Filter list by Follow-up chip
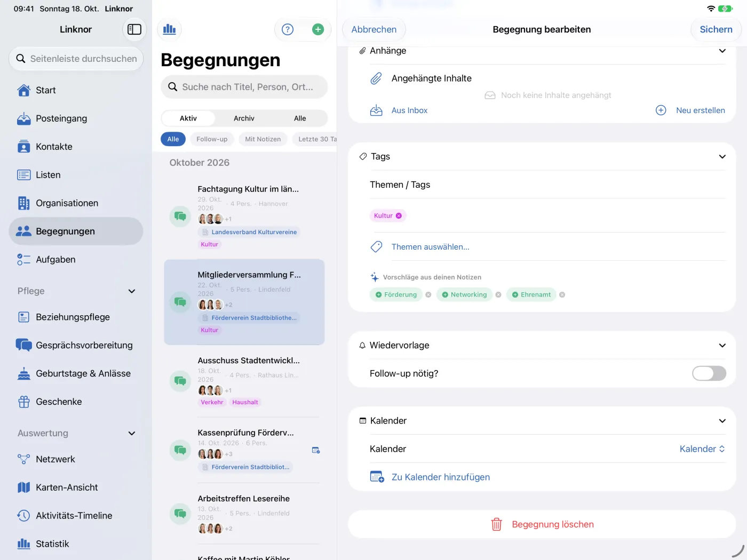Image resolution: width=747 pixels, height=560 pixels. click(x=212, y=139)
